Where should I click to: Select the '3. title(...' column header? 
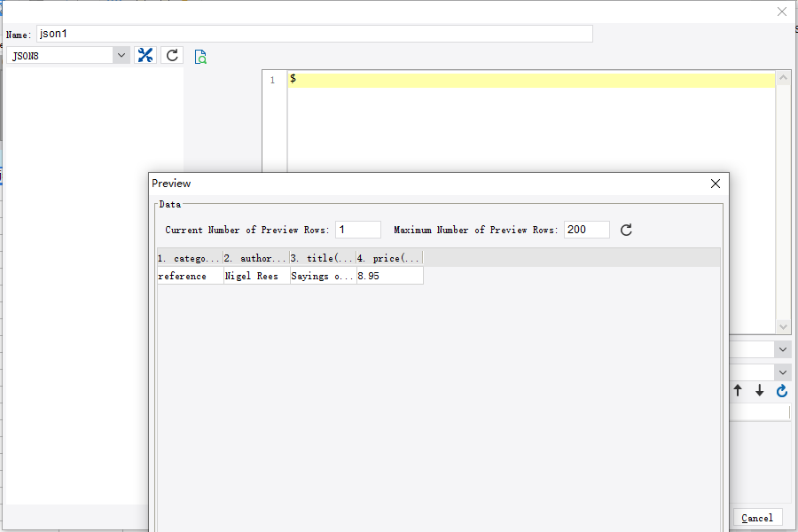point(323,258)
